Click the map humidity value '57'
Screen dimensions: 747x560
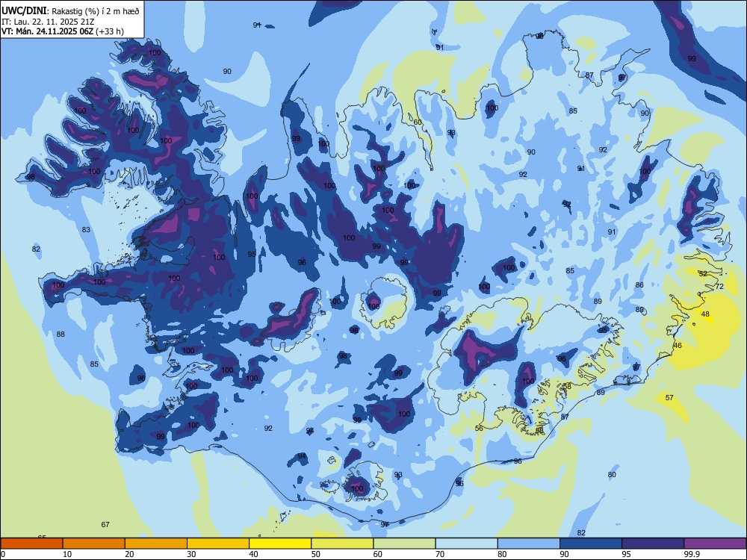[x=669, y=398]
